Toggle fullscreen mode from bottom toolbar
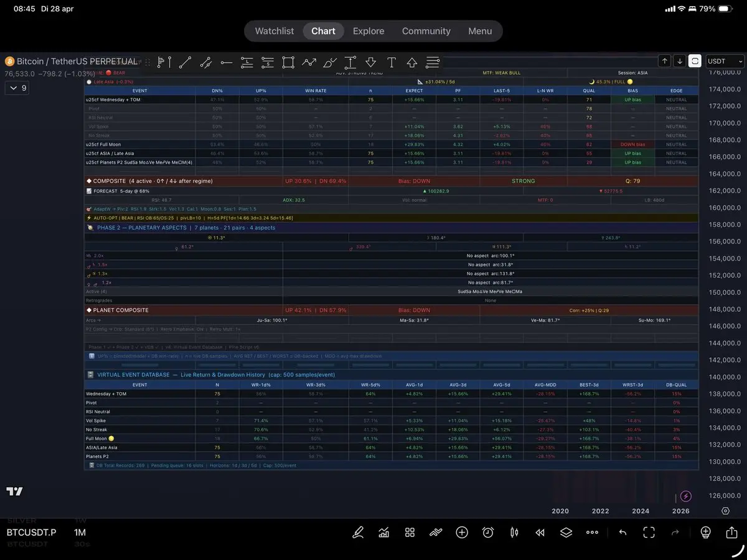The width and height of the screenshot is (747, 560). 649,533
